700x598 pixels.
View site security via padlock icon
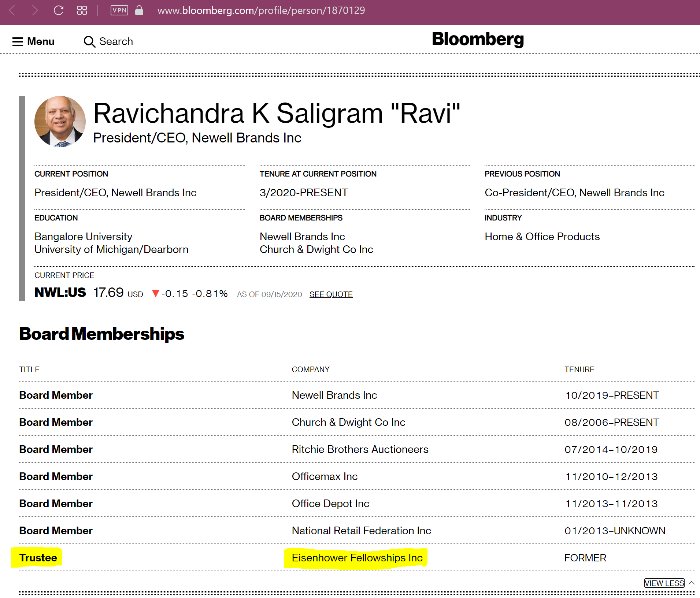point(139,10)
